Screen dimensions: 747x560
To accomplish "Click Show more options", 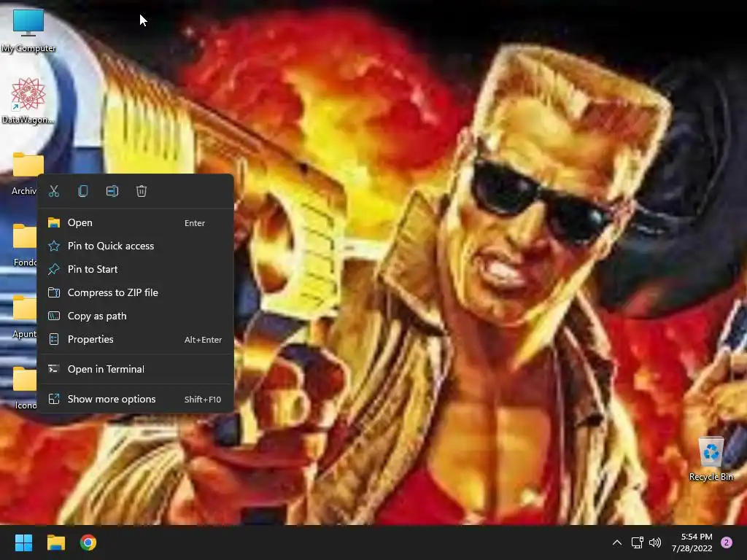I will [135, 399].
